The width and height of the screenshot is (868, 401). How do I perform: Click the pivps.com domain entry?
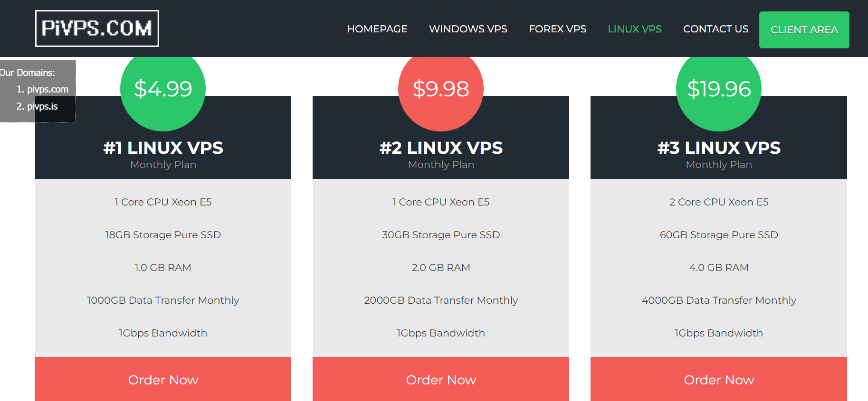pos(48,89)
